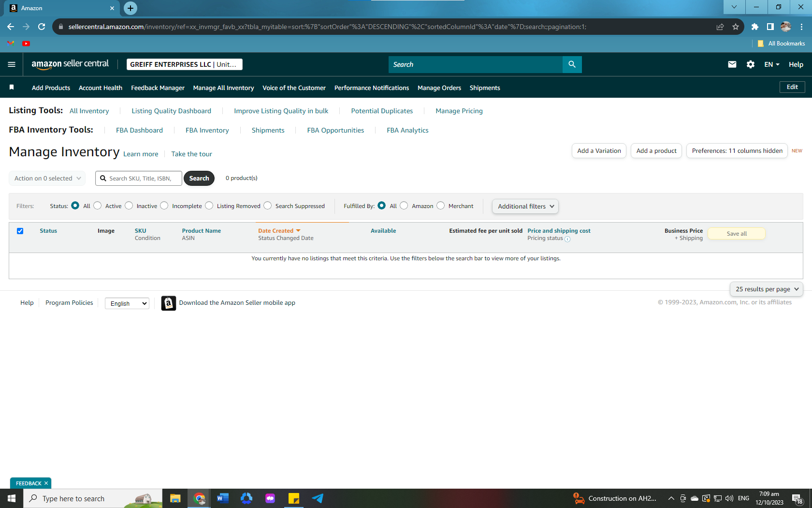This screenshot has height=508, width=812.
Task: Go back to the previous page in browser
Action: tap(11, 27)
